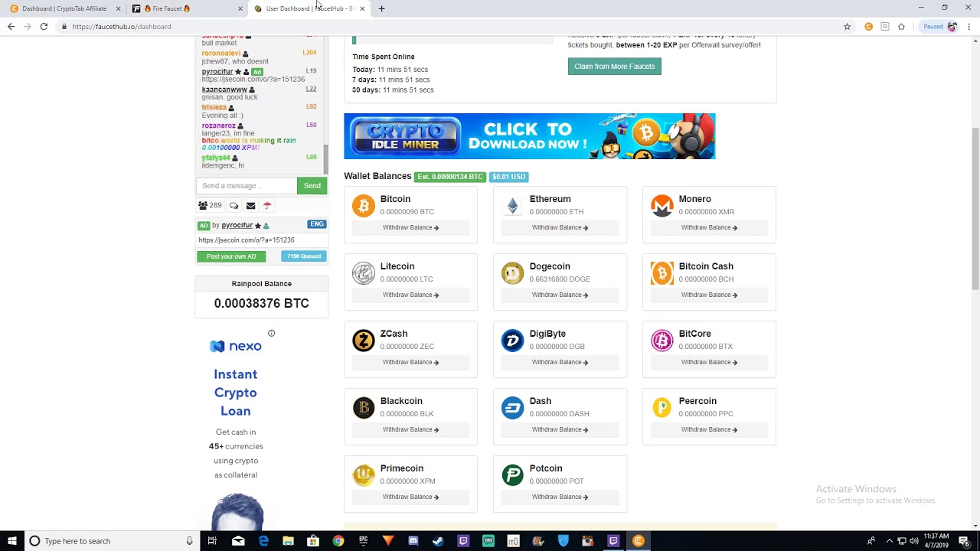Withdraw ZCash balance
Image resolution: width=980 pixels, height=551 pixels.
(410, 362)
